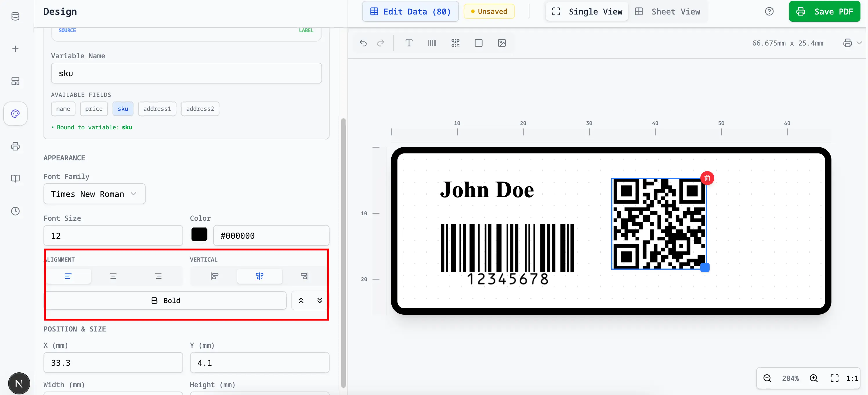Expand printer options chevron

859,43
